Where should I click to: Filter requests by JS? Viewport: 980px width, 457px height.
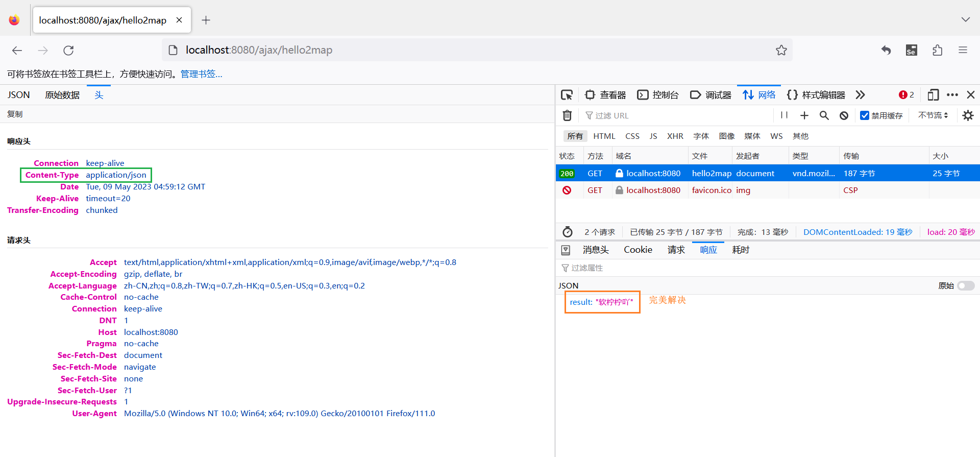(653, 136)
